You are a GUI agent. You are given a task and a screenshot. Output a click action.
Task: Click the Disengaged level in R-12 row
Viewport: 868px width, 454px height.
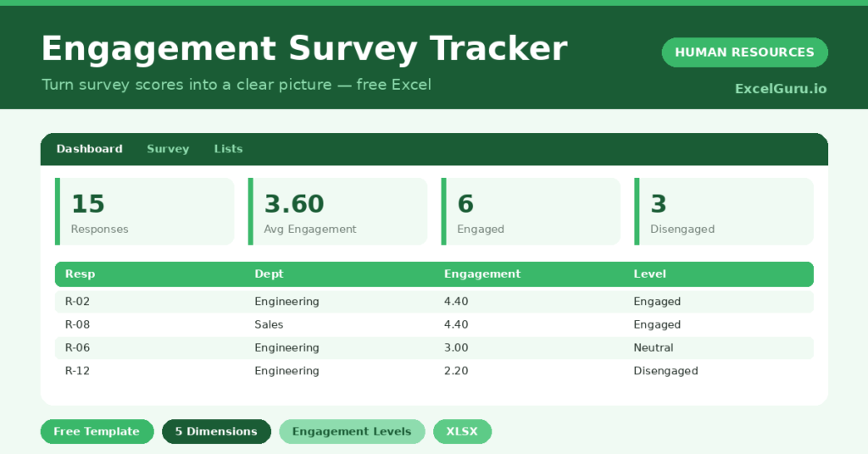tap(665, 371)
